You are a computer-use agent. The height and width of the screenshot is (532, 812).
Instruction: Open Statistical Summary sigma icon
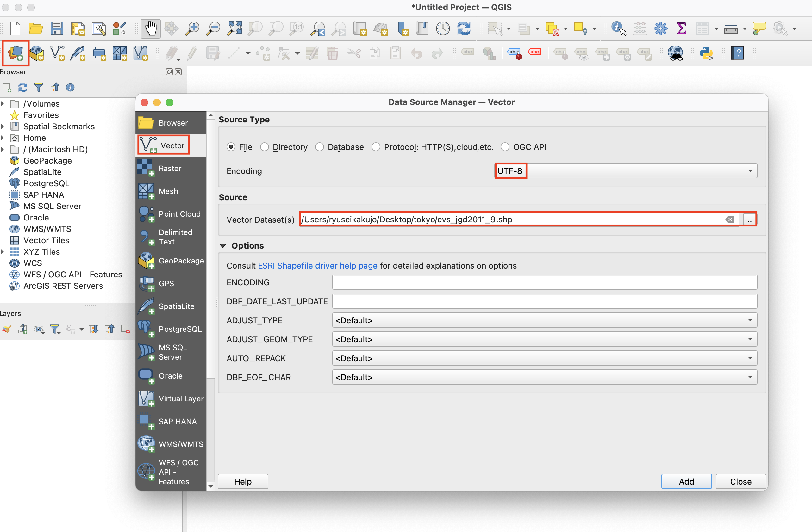[x=681, y=28]
